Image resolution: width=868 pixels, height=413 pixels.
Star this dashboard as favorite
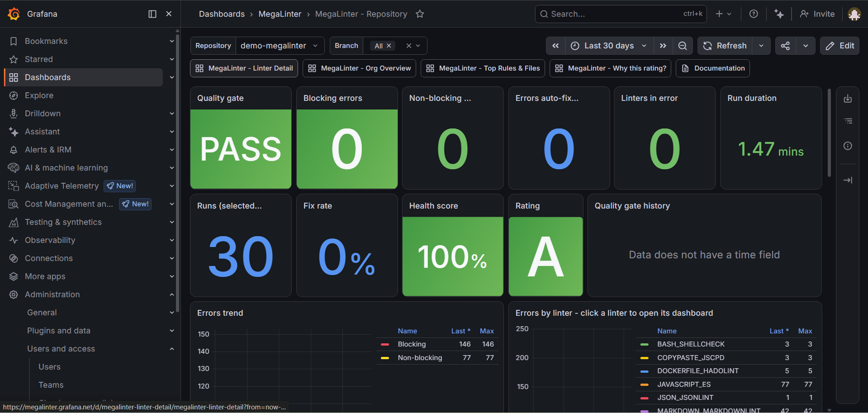420,14
